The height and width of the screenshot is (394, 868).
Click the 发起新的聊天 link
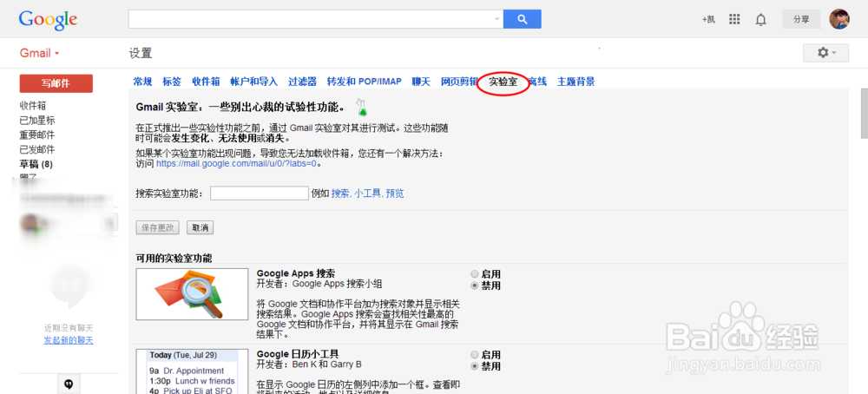(x=69, y=340)
